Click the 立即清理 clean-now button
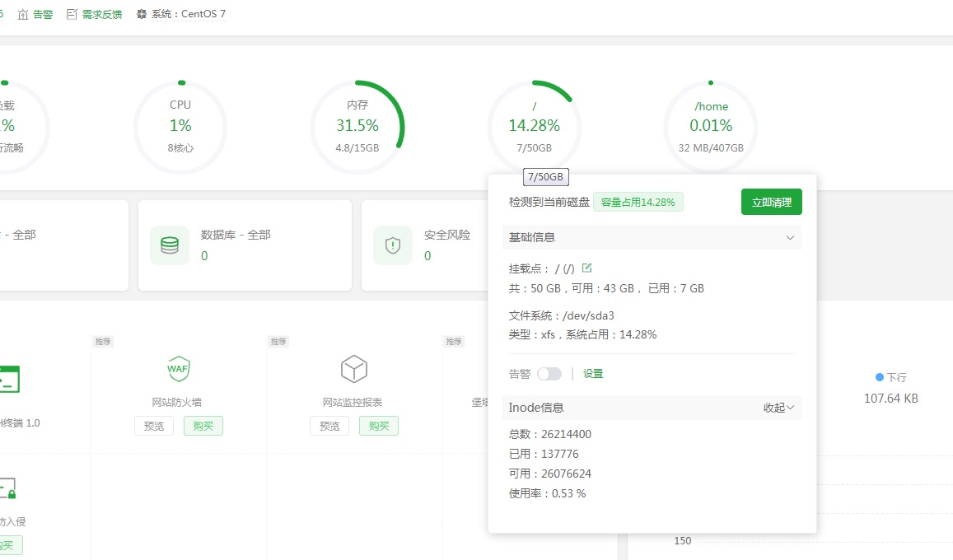The height and width of the screenshot is (560, 953). (x=771, y=203)
